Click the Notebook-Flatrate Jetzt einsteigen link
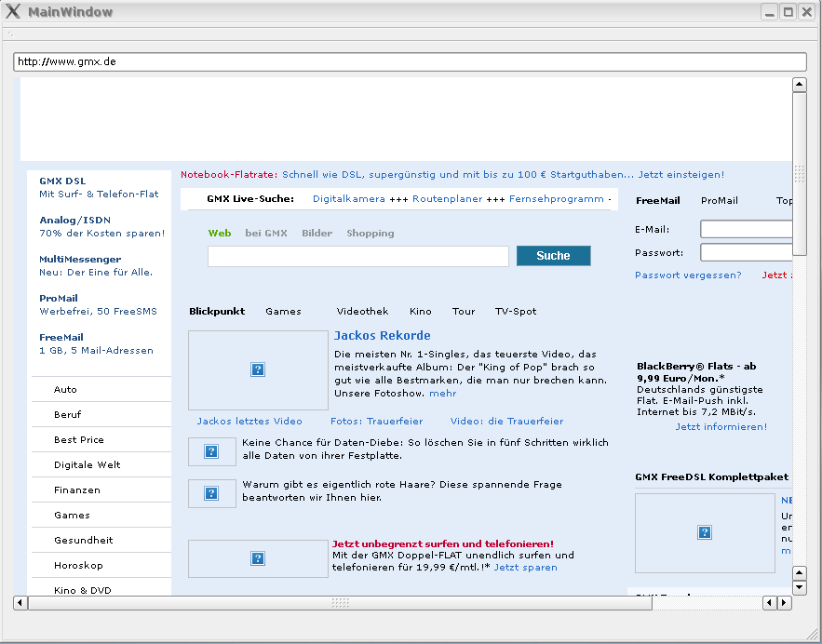Screen dimensions: 822x644 pyautogui.click(x=681, y=175)
